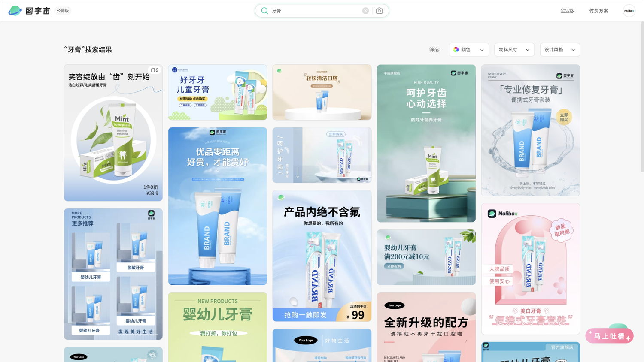Click the 马上吐槽 feedback button
This screenshot has height=362, width=644.
coord(609,336)
